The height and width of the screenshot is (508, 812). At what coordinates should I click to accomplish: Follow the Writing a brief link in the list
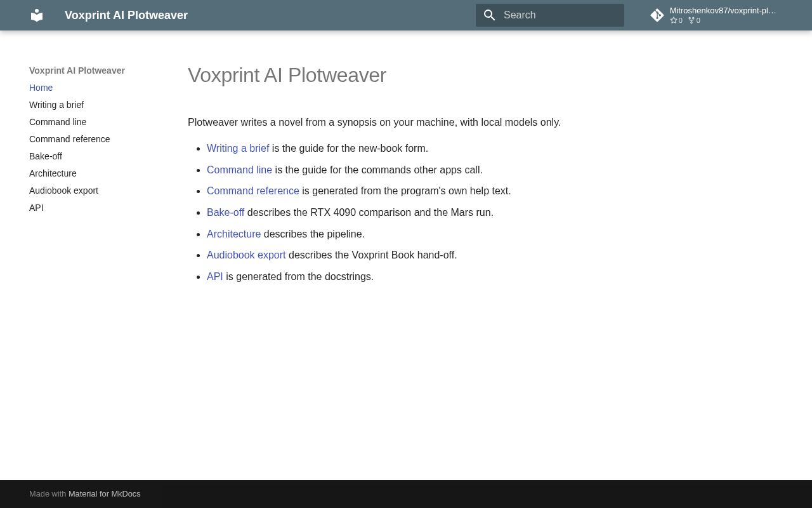pos(238,149)
